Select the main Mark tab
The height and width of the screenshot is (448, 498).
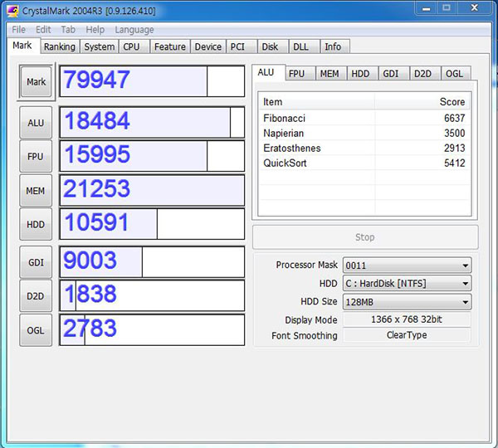22,46
